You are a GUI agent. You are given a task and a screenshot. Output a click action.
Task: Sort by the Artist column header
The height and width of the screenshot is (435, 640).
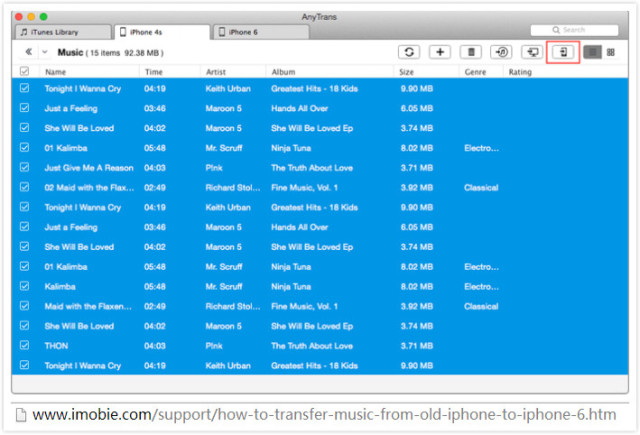pyautogui.click(x=216, y=72)
